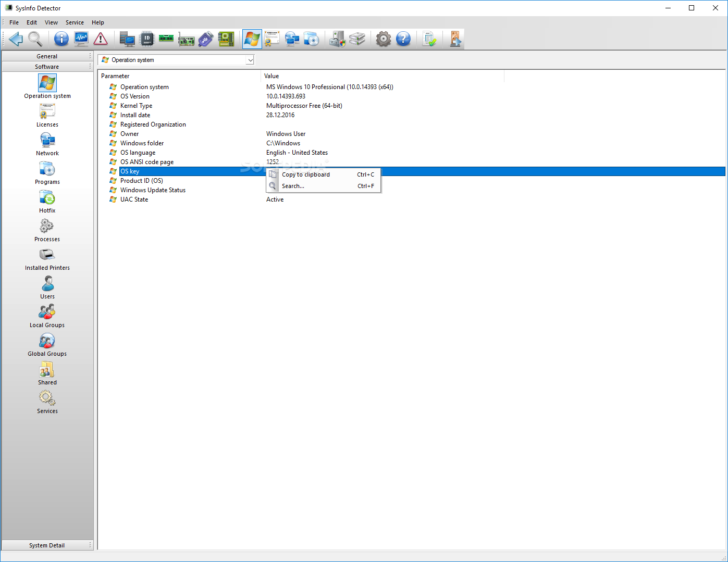Select the Owner row
728x562 pixels.
pyautogui.click(x=412, y=134)
